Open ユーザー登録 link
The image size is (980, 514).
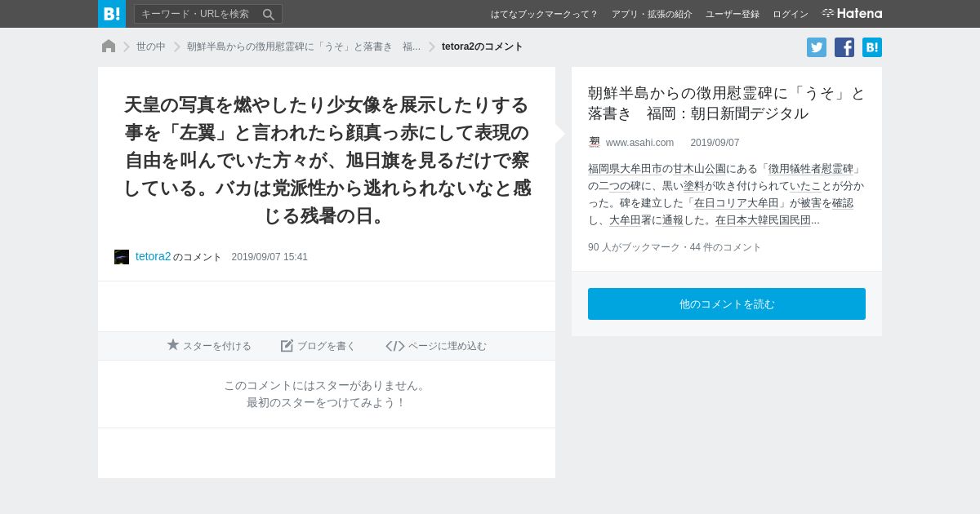pos(733,14)
